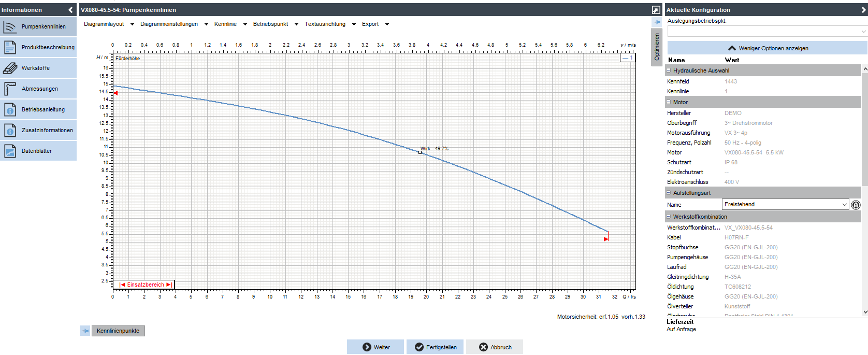
Task: Click the pin icon above Optimieren tab
Action: (x=656, y=22)
